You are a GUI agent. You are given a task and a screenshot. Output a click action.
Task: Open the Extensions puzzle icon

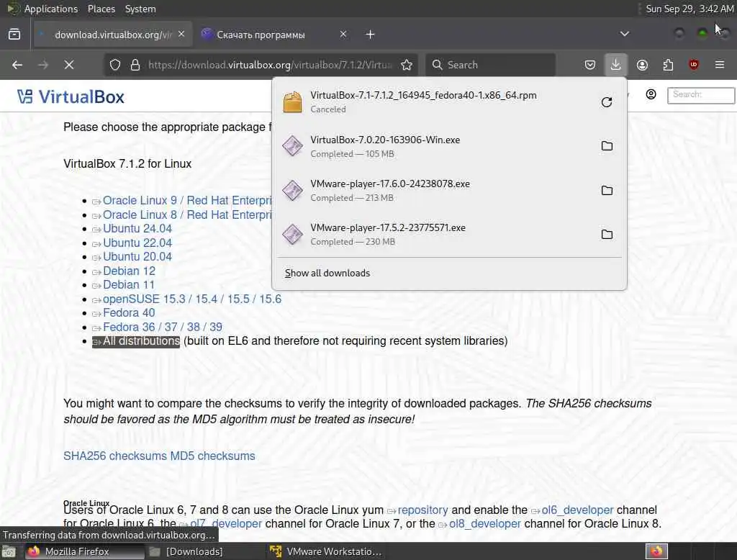(668, 65)
